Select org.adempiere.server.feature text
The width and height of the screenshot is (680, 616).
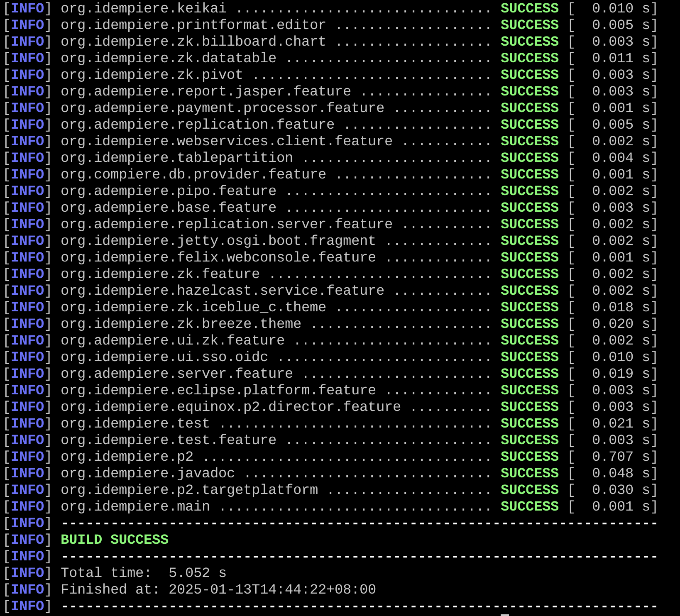(x=177, y=374)
